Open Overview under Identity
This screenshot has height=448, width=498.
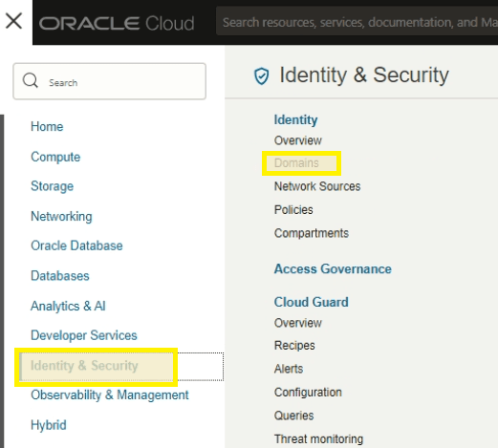click(x=298, y=140)
